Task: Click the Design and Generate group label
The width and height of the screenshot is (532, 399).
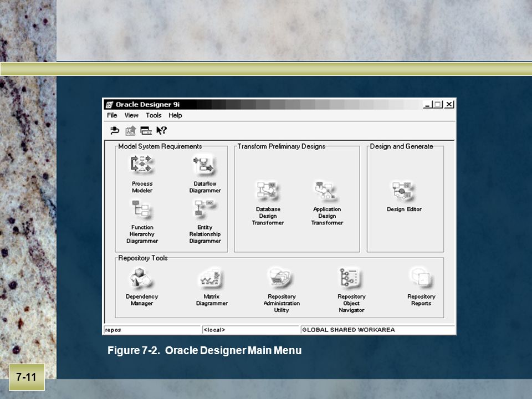Action: pos(401,146)
